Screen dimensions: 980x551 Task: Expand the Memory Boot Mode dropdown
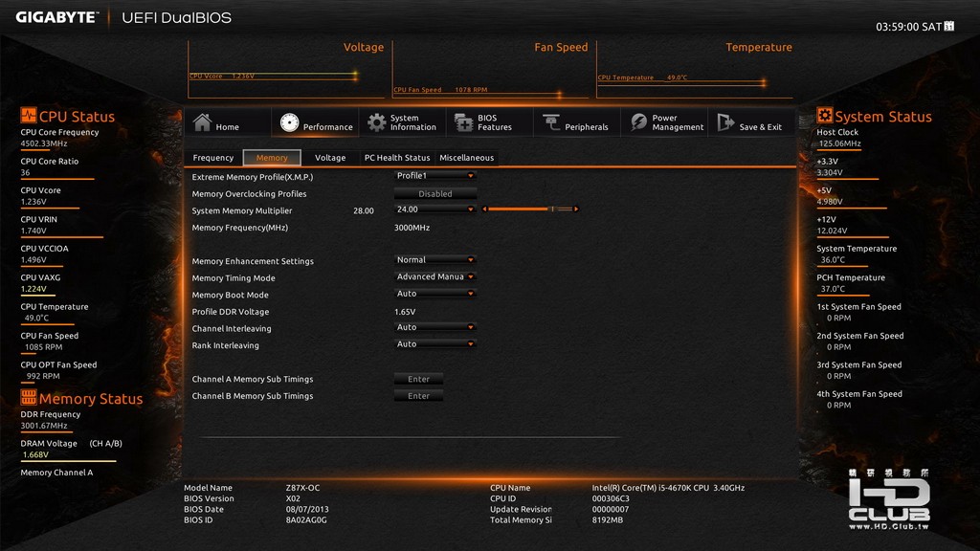click(435, 294)
